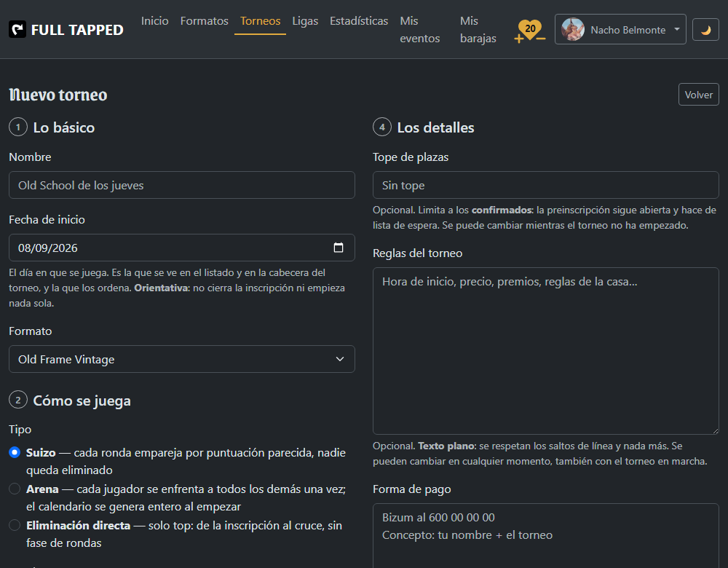Click the 'Los detalles' section heading
Viewport: 728px width, 568px height.
435,127
